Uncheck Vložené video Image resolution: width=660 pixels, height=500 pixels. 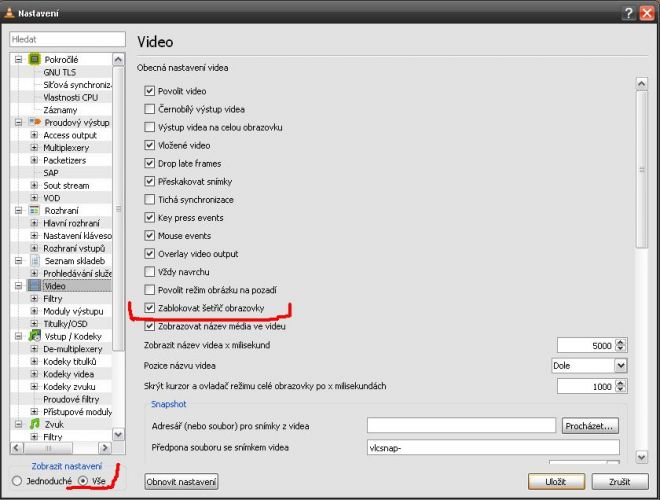point(149,145)
